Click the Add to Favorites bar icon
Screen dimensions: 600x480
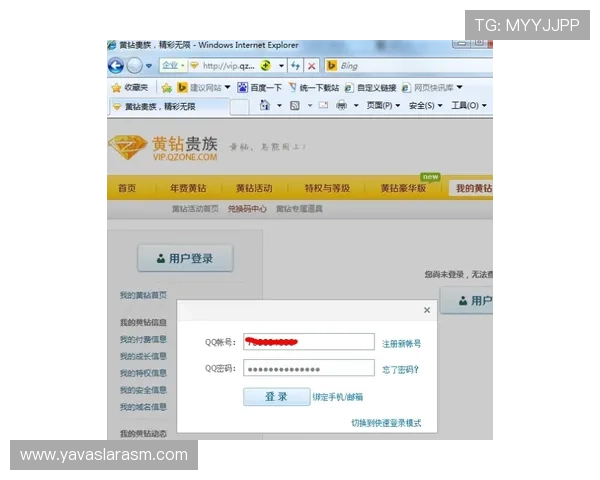(166, 88)
